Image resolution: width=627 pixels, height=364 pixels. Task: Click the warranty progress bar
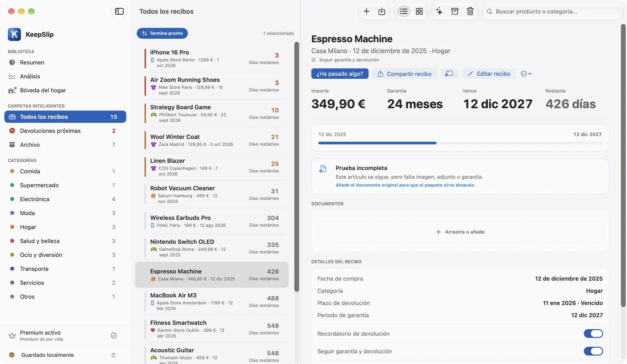click(x=460, y=143)
